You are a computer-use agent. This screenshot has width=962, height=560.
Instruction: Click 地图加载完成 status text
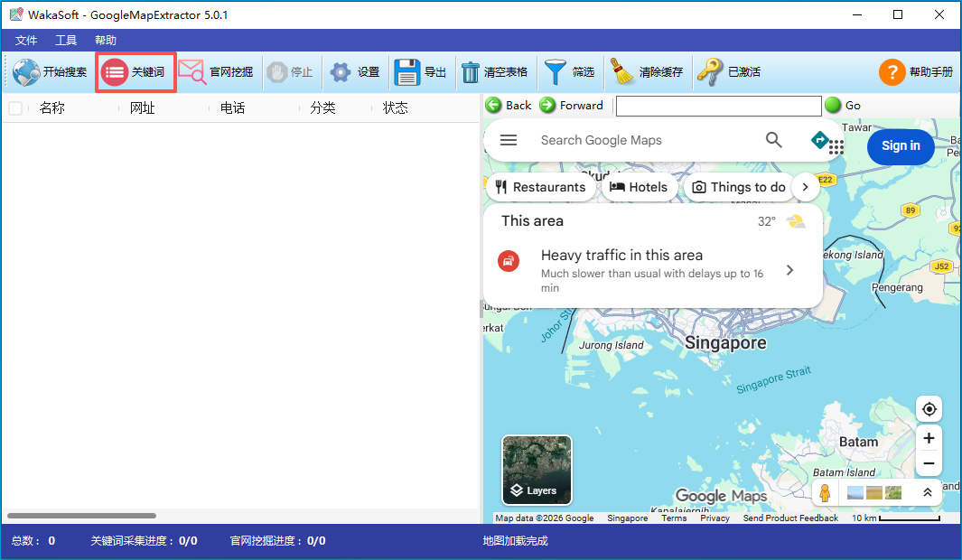point(516,541)
